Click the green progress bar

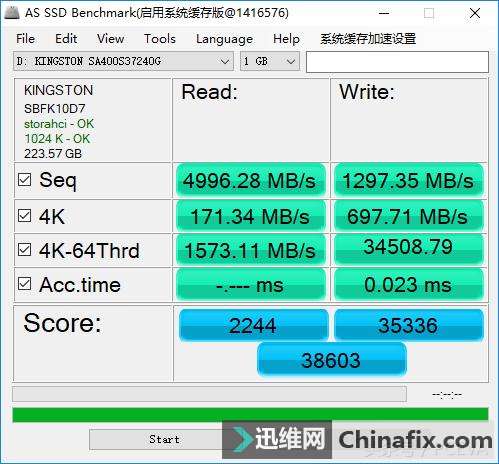(x=250, y=414)
